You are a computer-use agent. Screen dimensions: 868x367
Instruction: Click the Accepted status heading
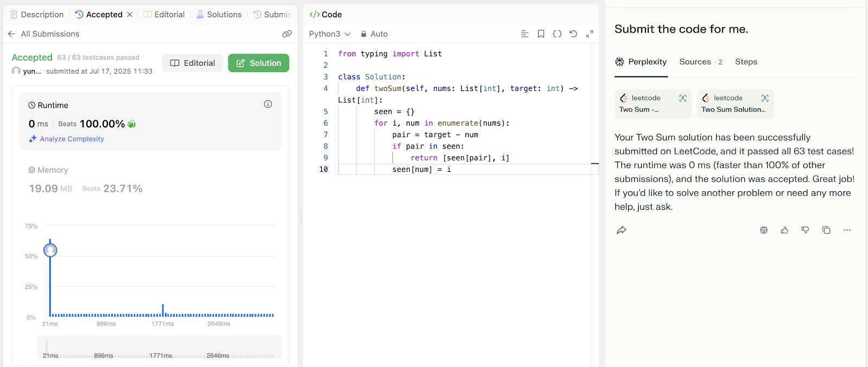(x=32, y=57)
